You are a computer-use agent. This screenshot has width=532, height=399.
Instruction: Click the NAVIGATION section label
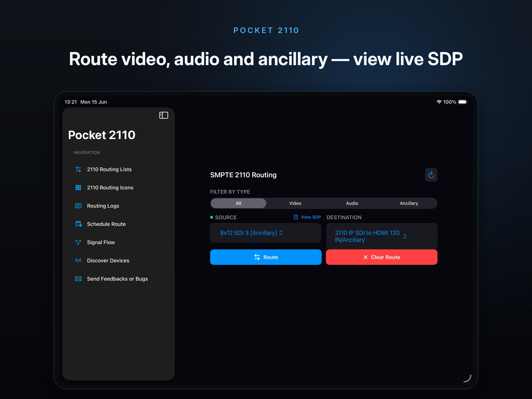(87, 153)
